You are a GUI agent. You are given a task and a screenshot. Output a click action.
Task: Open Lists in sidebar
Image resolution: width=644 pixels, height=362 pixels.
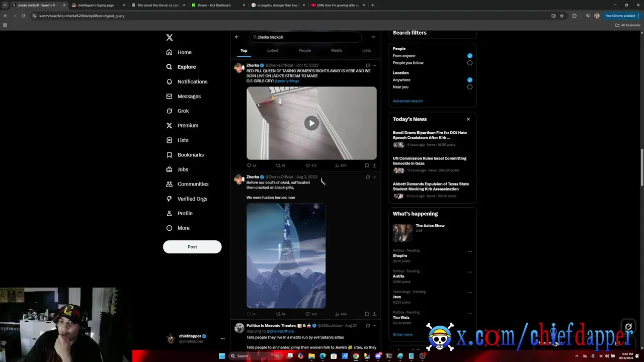click(177, 140)
